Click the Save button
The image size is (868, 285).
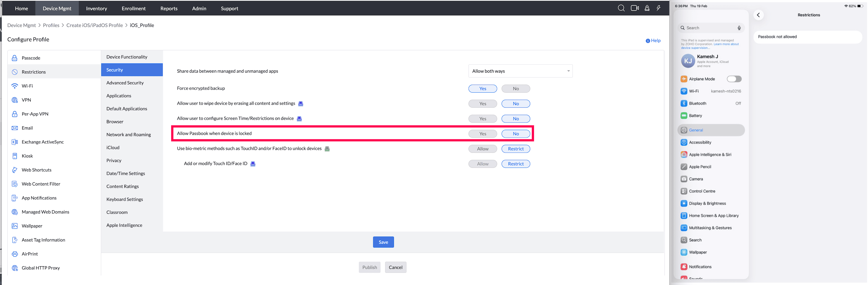(383, 242)
